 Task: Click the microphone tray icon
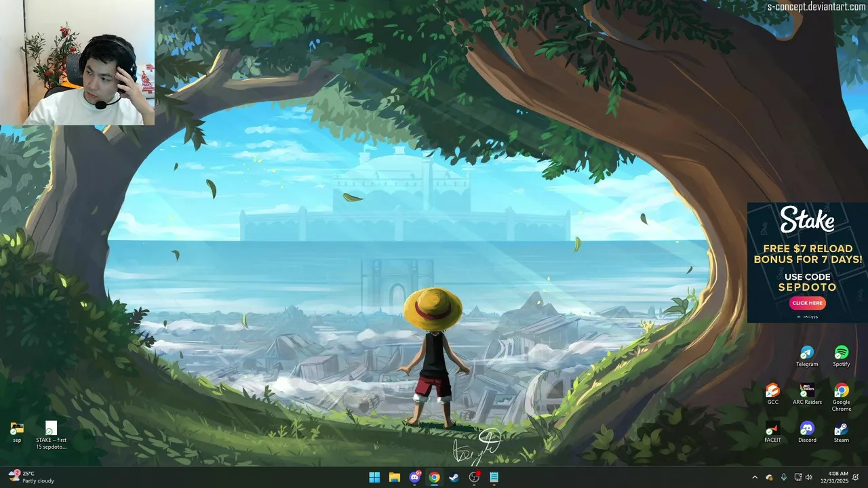(x=784, y=477)
